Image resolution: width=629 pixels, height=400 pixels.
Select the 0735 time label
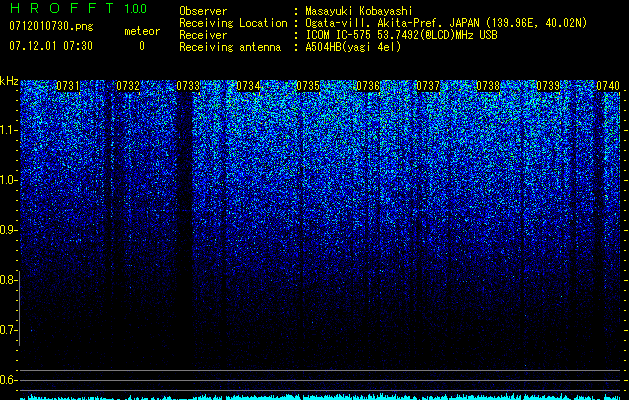pos(308,86)
